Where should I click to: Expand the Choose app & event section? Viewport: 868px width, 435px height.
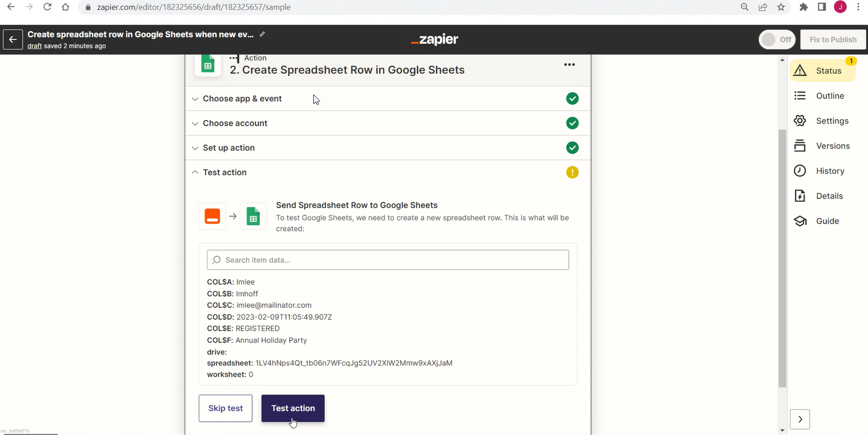(242, 99)
